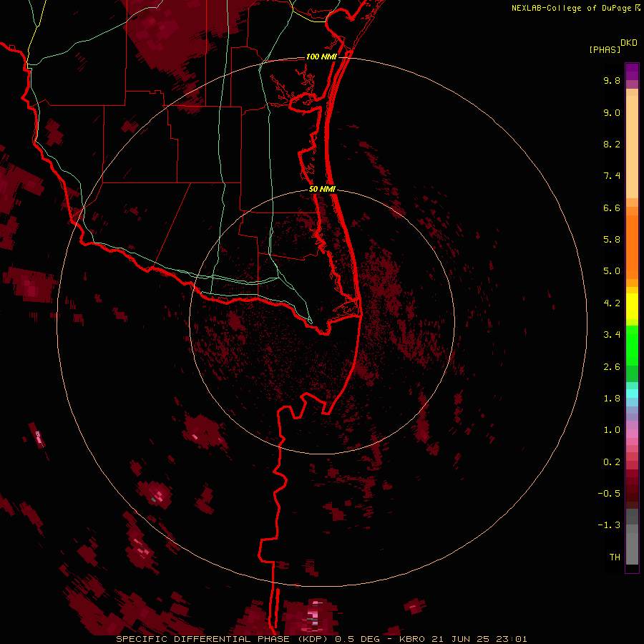
Task: Click the KBRO radar site identifier in the caption
Action: coord(413,639)
